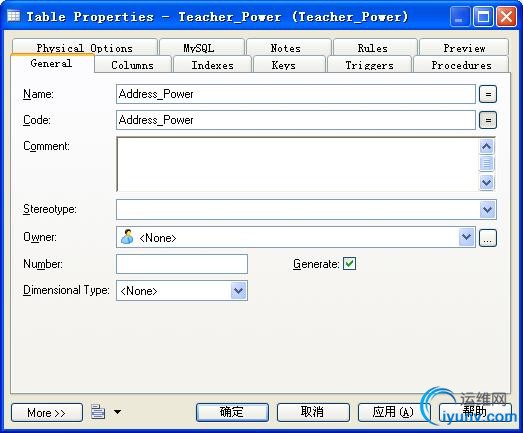The height and width of the screenshot is (433, 523).
Task: Open the Keys tab
Action: [x=289, y=65]
